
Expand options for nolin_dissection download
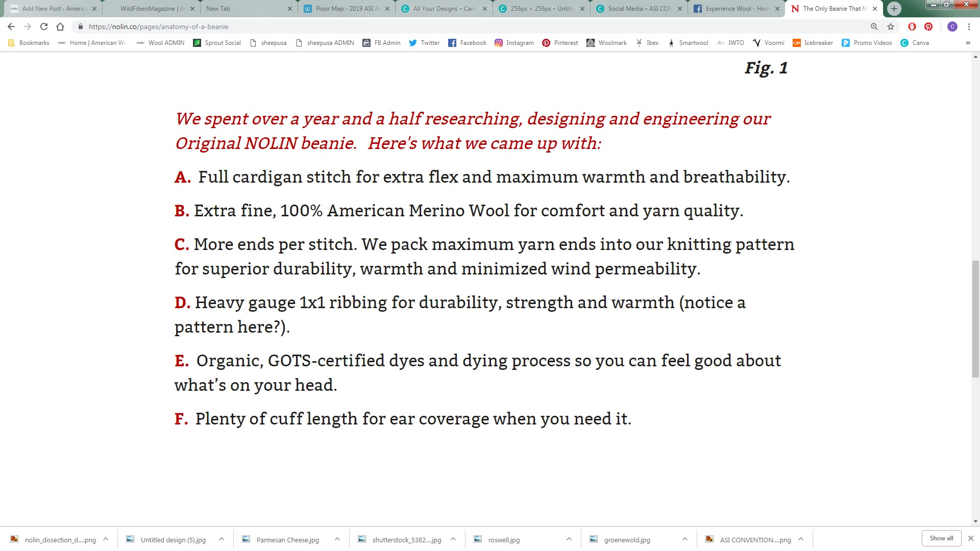106,539
